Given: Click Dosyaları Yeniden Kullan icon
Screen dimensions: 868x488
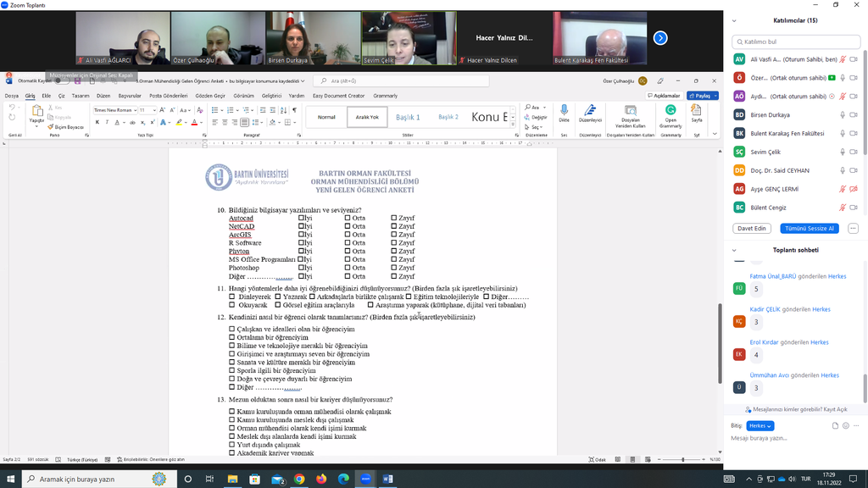Looking at the screenshot, I should click(631, 111).
